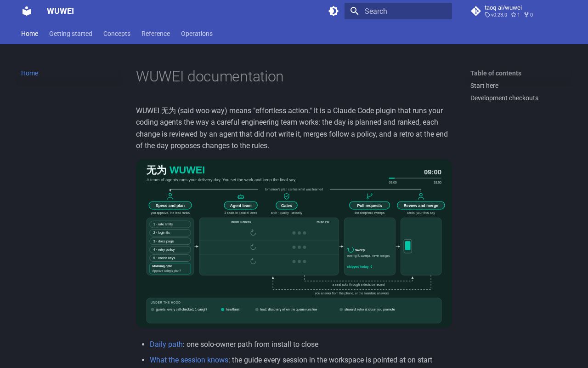
Task: Click the Morning gate approval card
Action: [x=170, y=269]
